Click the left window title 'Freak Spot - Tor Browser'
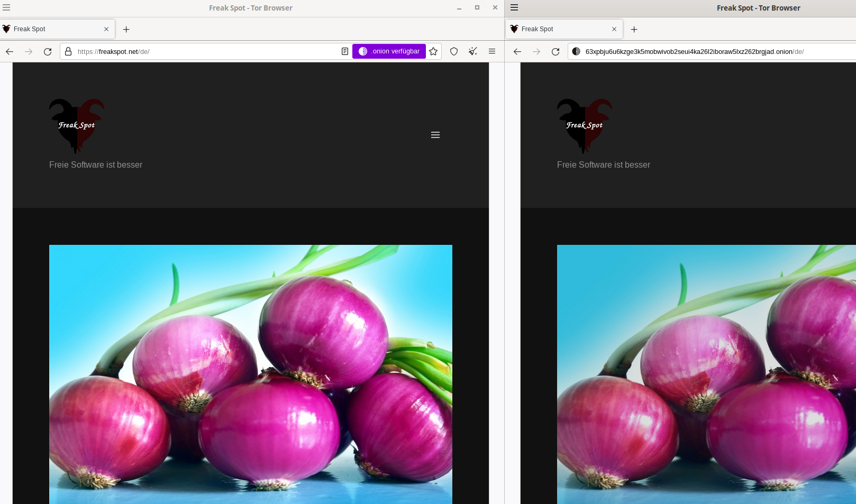 point(251,8)
